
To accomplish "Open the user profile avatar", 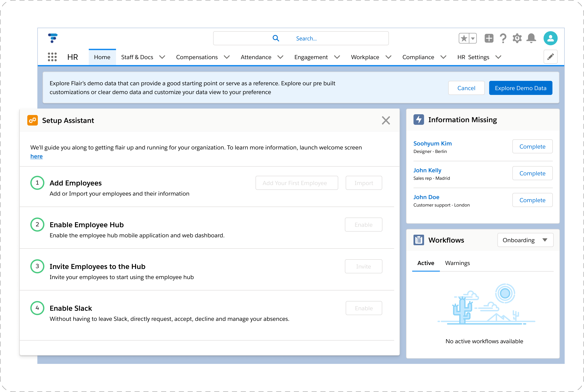I will tap(550, 39).
